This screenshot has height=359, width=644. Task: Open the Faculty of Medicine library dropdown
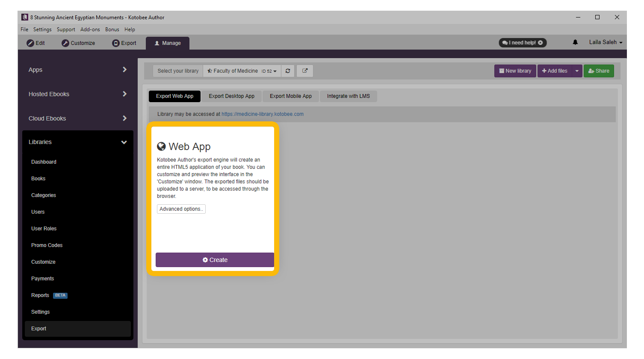tap(242, 71)
